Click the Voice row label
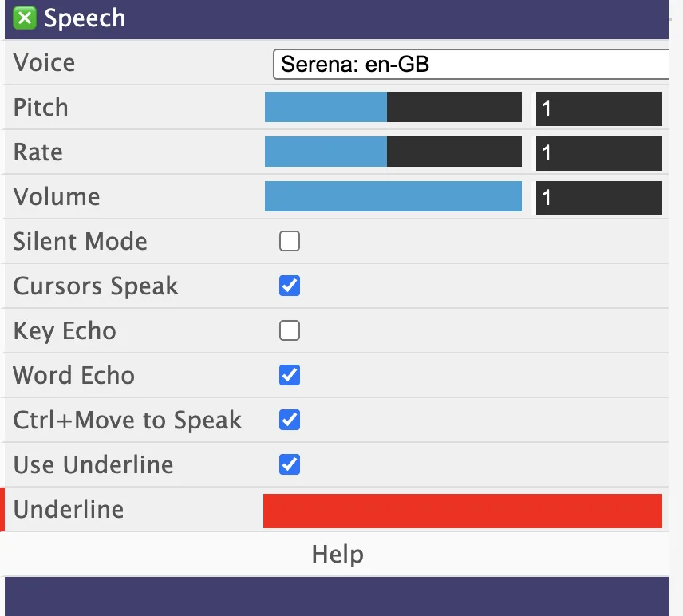 44,63
